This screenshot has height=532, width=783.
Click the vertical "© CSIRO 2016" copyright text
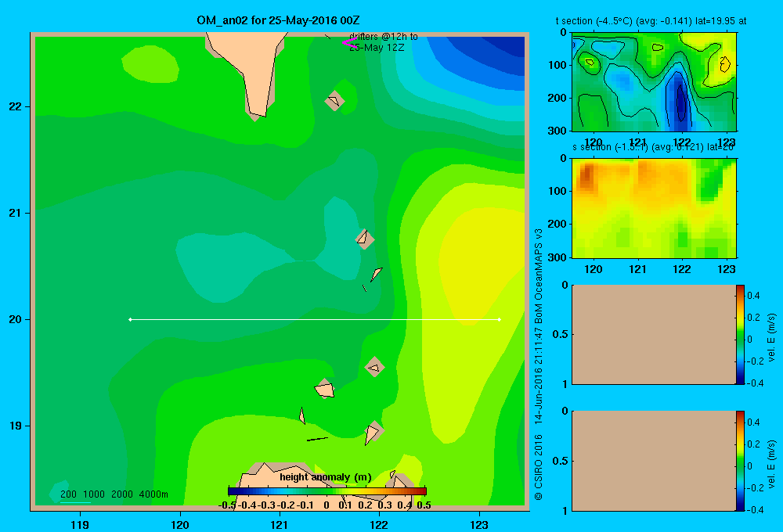pos(539,467)
